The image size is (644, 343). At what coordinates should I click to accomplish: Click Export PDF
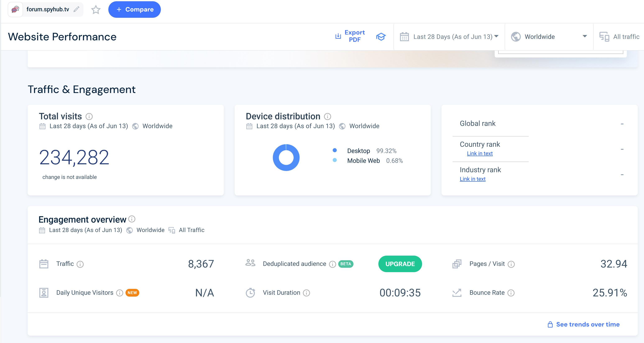350,36
